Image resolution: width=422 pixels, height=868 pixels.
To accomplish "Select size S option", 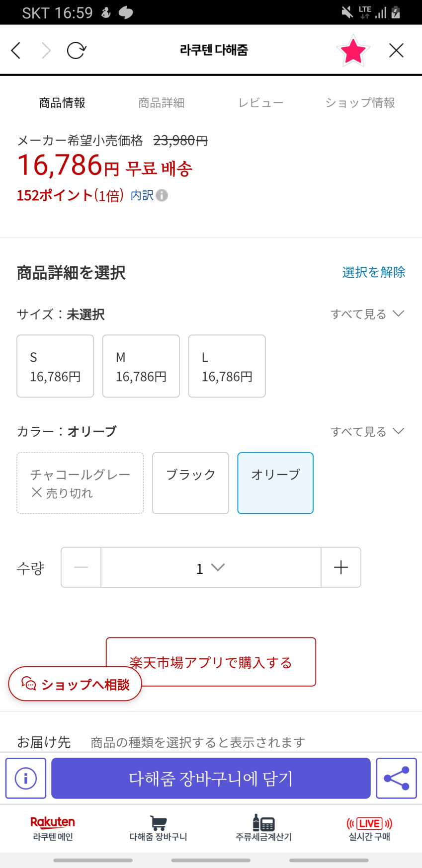I will (55, 366).
